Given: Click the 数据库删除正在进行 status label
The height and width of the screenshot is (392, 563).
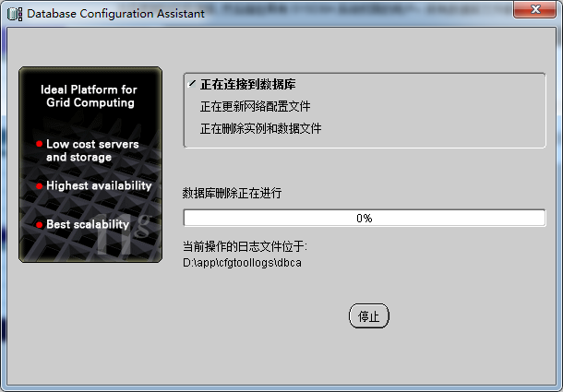Looking at the screenshot, I should [232, 193].
